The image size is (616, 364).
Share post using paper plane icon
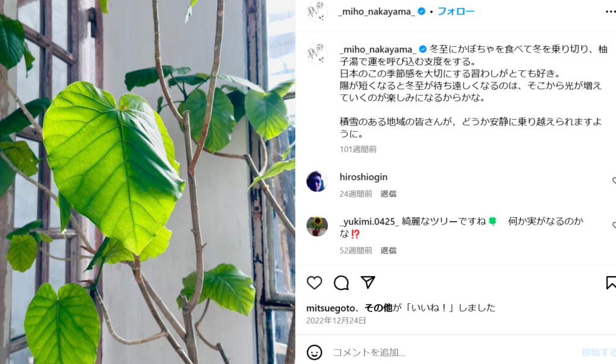(368, 282)
